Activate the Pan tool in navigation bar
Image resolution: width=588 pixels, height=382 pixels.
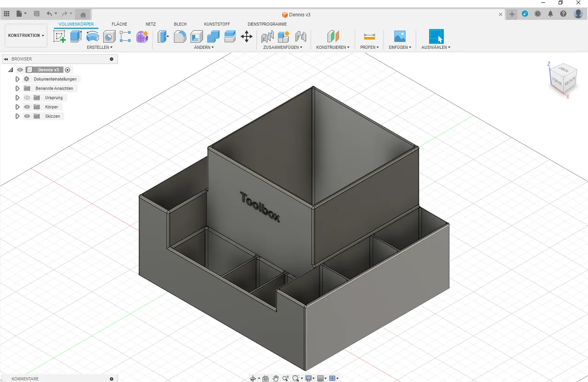click(276, 378)
